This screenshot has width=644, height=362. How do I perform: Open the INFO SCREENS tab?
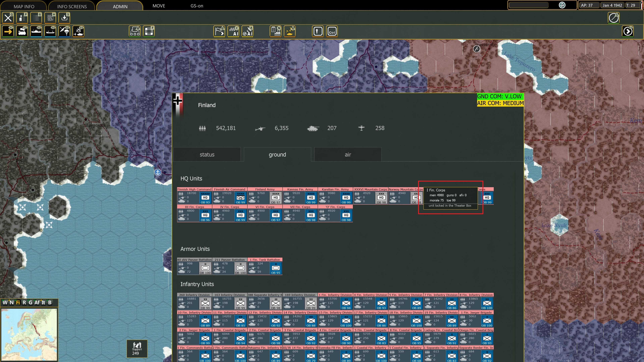point(72,6)
